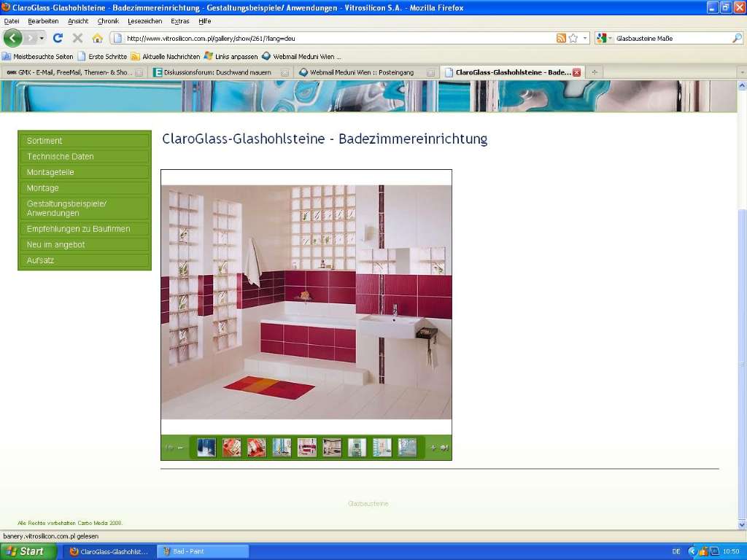
Task: Click the gallery previous (minus) button
Action: (x=181, y=448)
